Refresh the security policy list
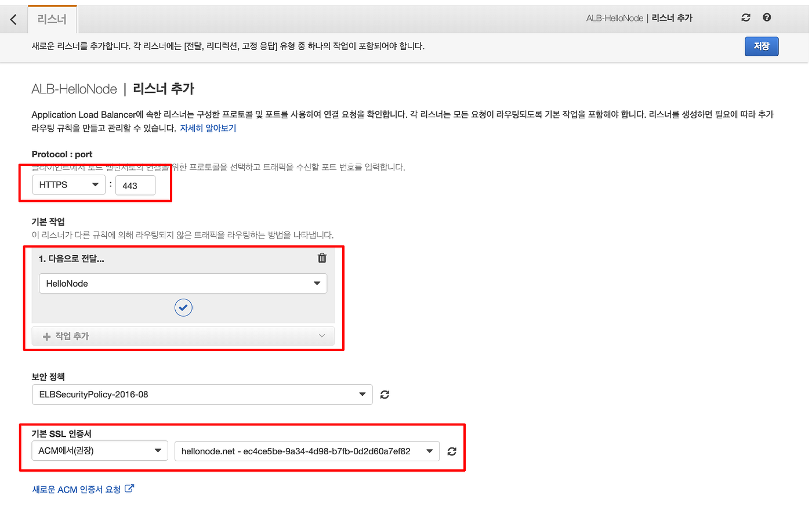The height and width of the screenshot is (510, 812). [384, 395]
